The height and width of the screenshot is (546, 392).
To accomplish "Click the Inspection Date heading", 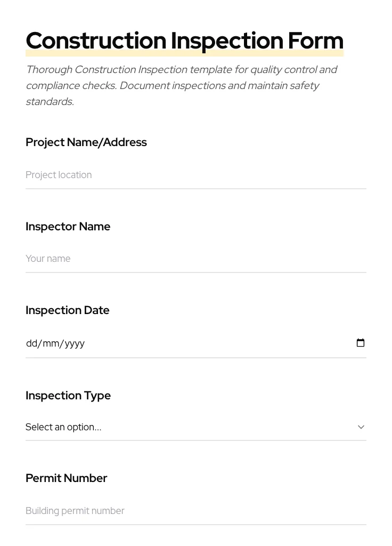I will [x=67, y=310].
